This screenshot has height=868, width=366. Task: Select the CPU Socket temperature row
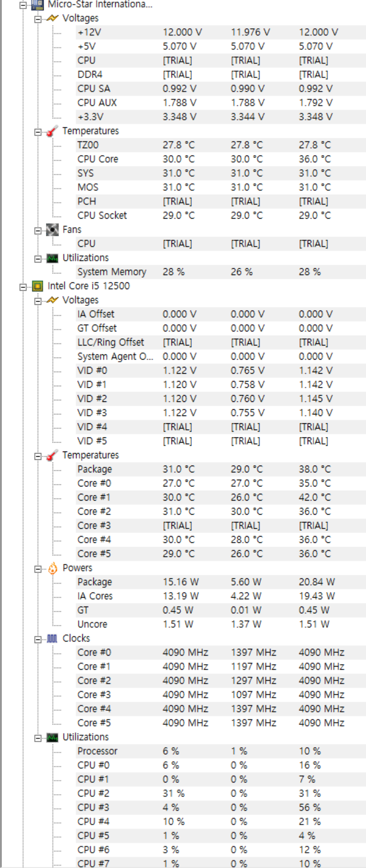pos(221,216)
